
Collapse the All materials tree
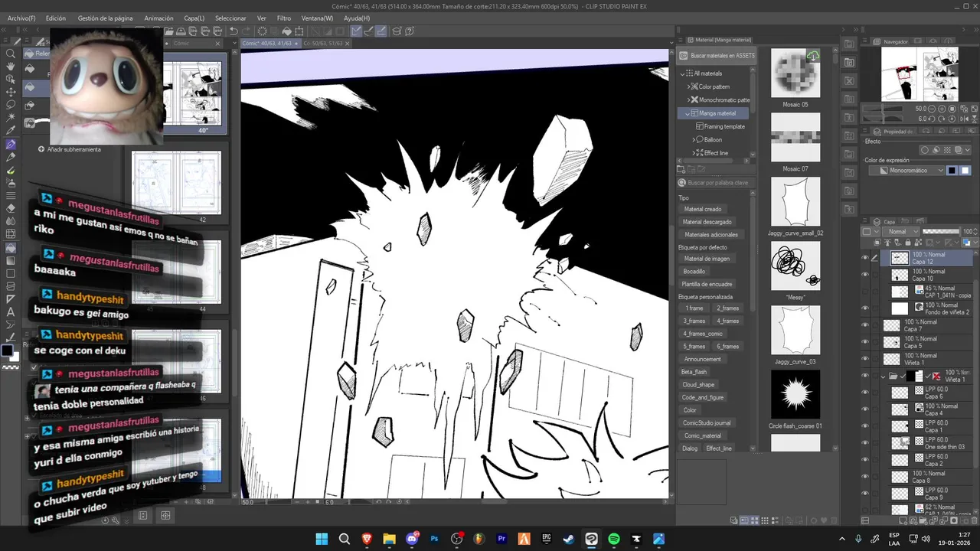[683, 73]
